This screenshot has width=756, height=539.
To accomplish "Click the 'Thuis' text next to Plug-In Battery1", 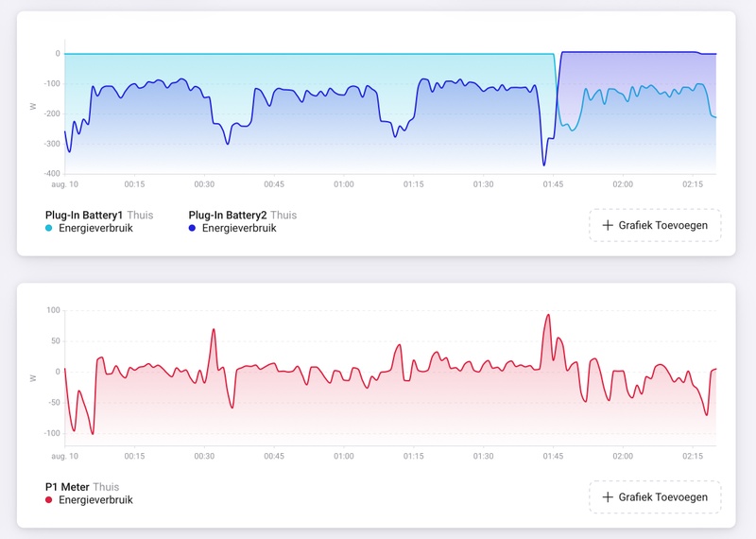I will click(140, 216).
